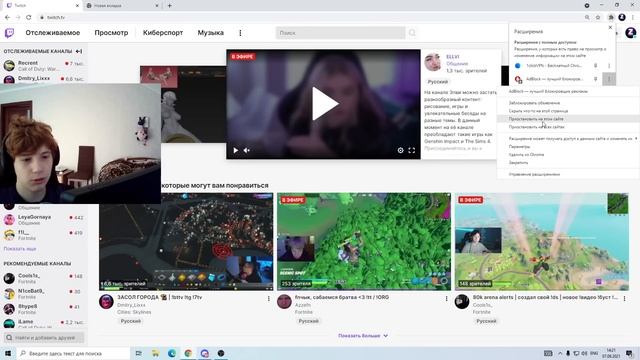Screen dimensions: 640x360
Task: Open 8hype8 recommended channel
Action: coord(43,309)
